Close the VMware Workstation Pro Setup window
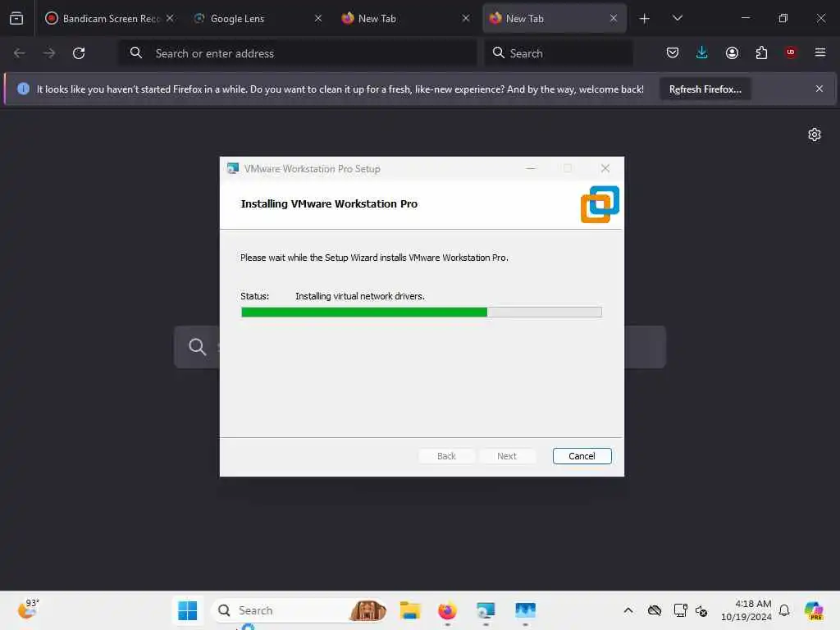 [x=605, y=168]
